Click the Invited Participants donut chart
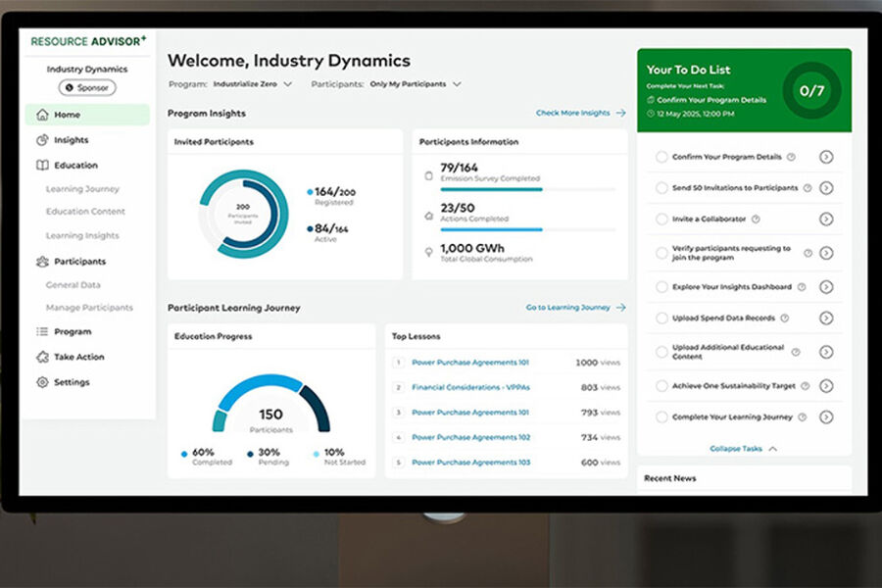 pos(243,213)
